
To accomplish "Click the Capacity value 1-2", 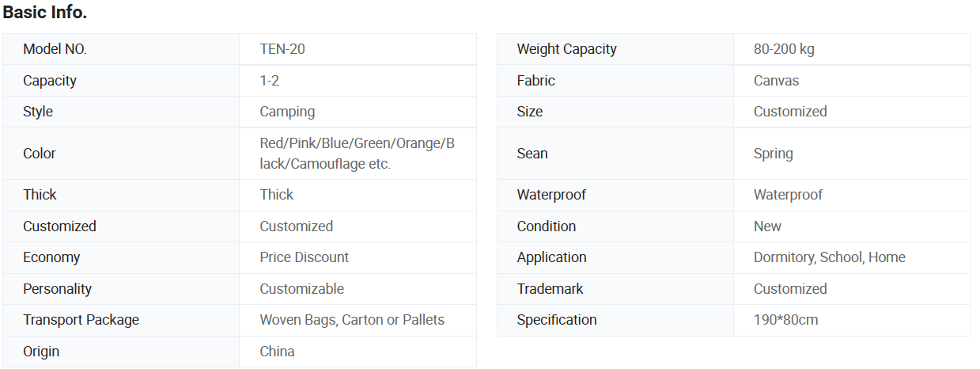I will tap(270, 81).
